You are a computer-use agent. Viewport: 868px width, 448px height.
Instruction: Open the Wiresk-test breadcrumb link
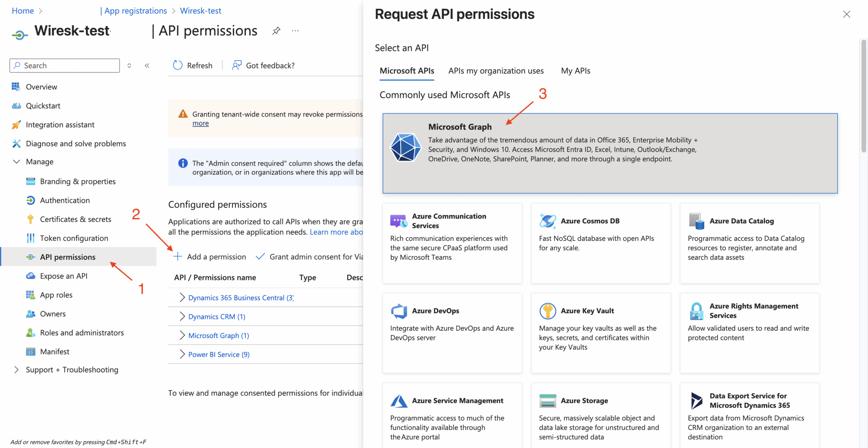pyautogui.click(x=200, y=11)
